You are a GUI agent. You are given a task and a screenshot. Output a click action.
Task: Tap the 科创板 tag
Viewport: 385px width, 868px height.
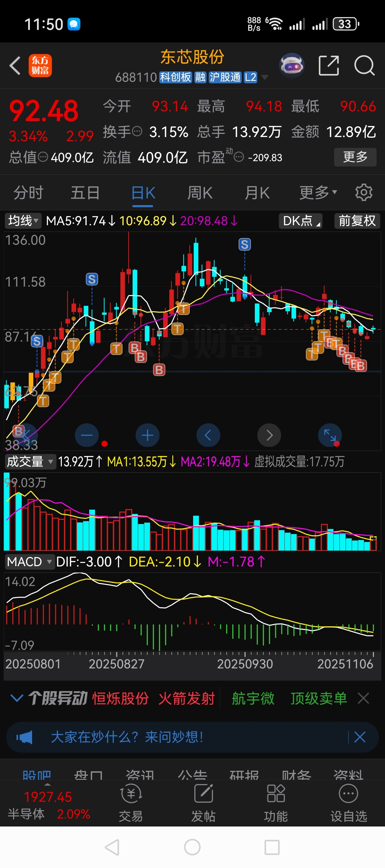click(175, 77)
